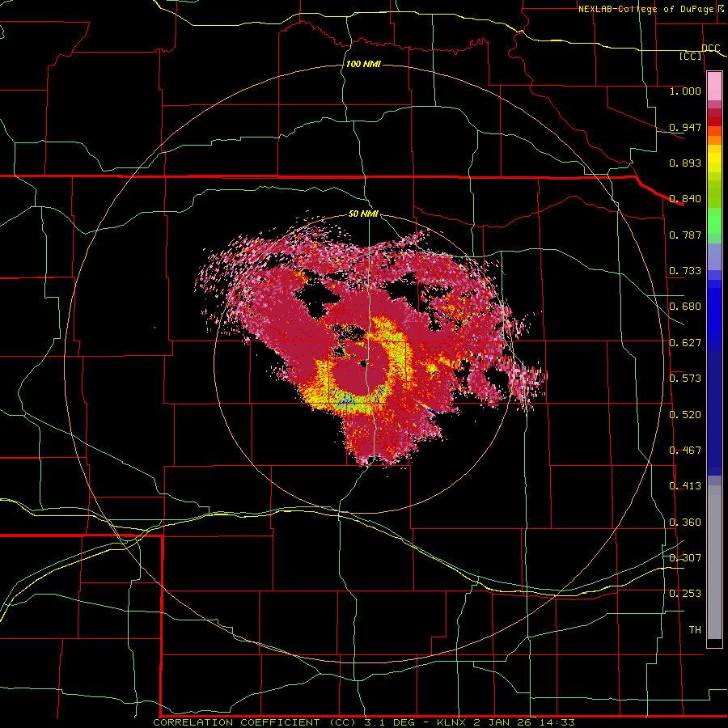The height and width of the screenshot is (728, 728).
Task: Click the 0.787 legend value
Action: click(x=685, y=235)
